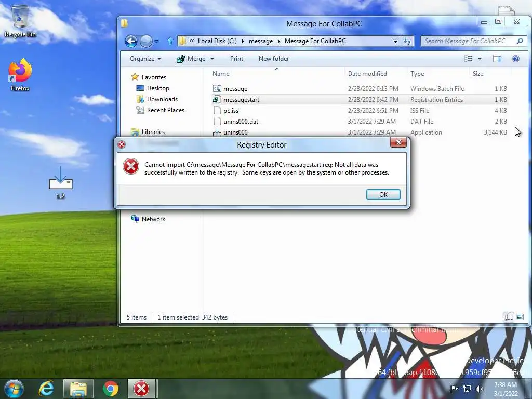
Task: Open the view options dropdown arrow
Action: [480, 59]
